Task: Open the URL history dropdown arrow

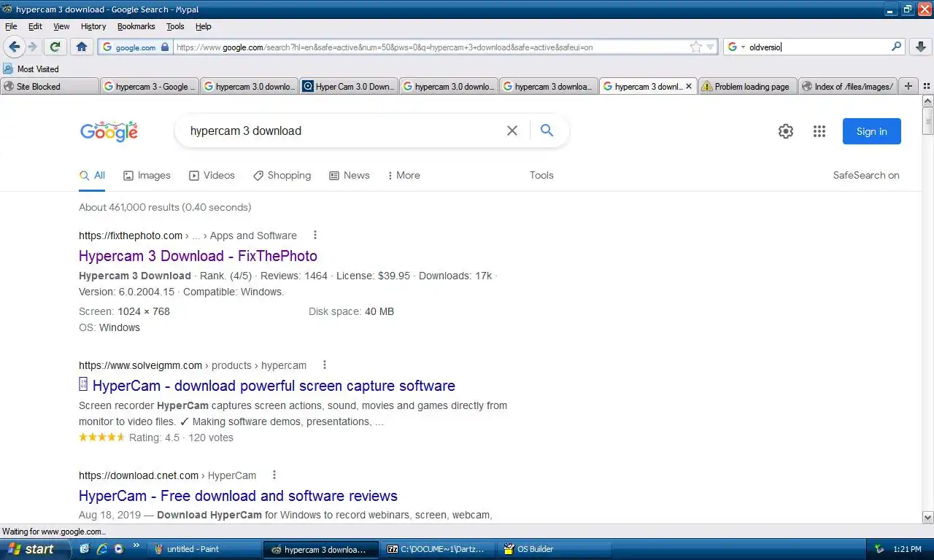Action: click(710, 47)
